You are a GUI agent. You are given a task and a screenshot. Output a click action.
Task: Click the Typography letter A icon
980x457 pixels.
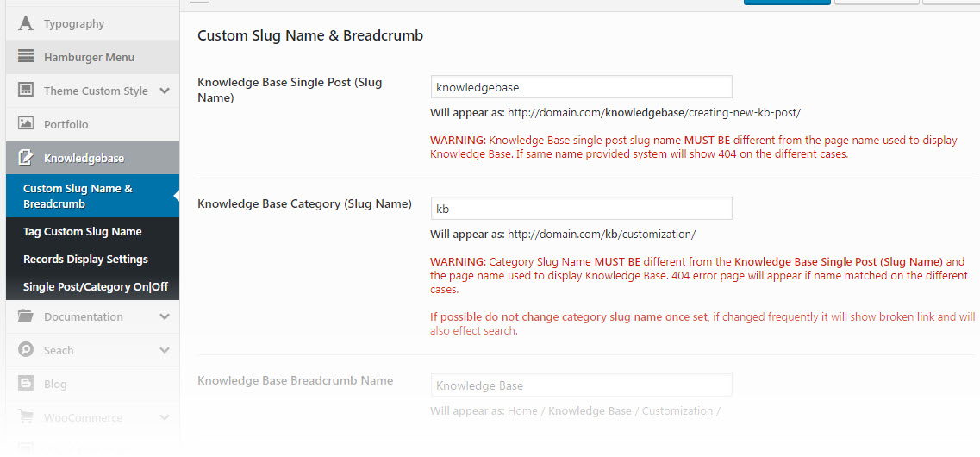(26, 23)
